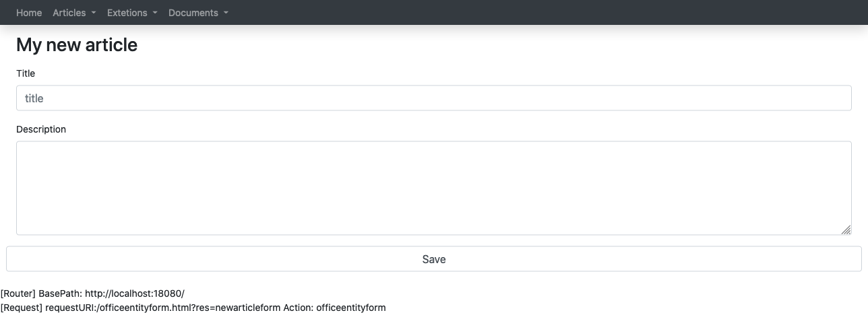The width and height of the screenshot is (868, 319).
Task: Click the http://localhost:18080/ text
Action: (135, 294)
